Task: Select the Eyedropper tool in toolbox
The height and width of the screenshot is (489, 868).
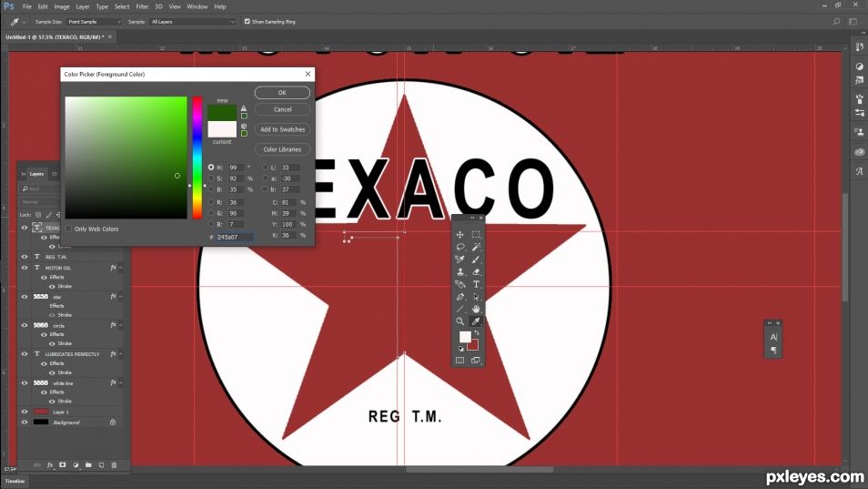Action: (x=476, y=321)
